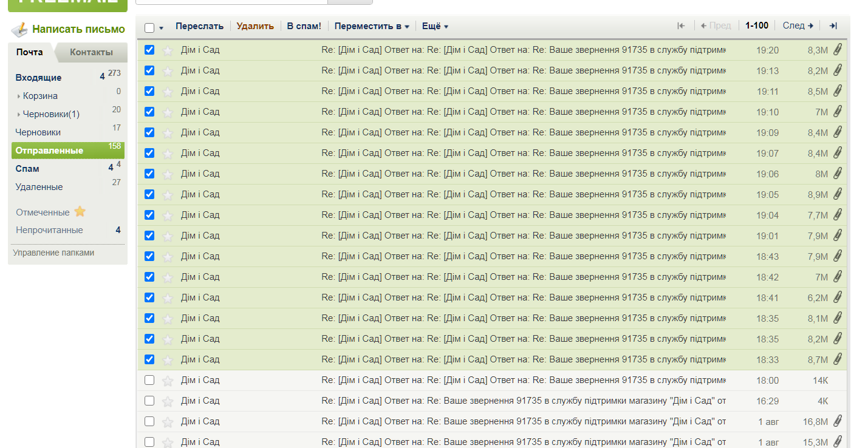Expand the Черновики(1) subfolder arrow
Image resolution: width=868 pixels, height=448 pixels.
click(x=19, y=115)
